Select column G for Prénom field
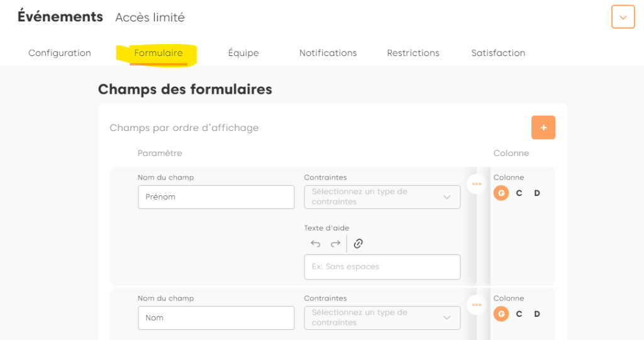 tap(501, 193)
